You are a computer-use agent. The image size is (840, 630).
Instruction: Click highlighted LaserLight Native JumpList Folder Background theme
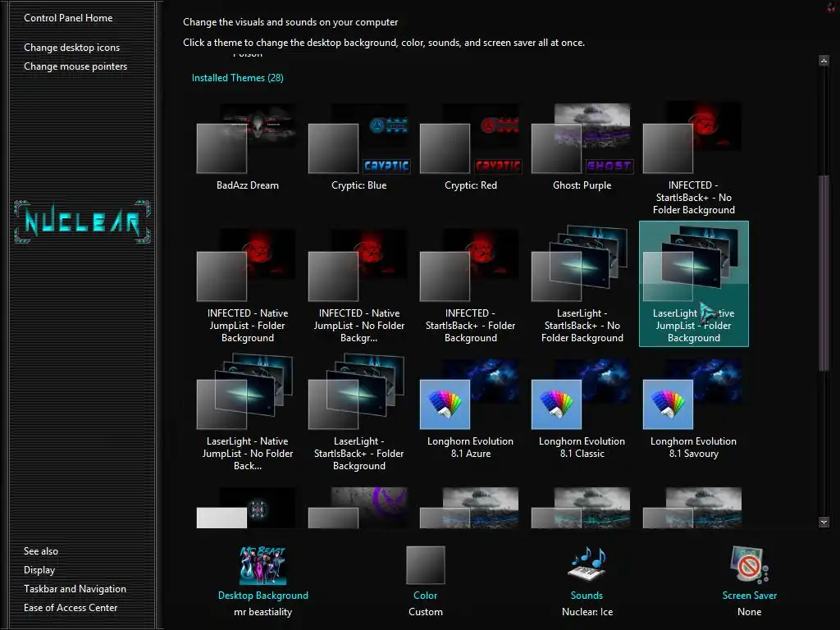pos(694,284)
